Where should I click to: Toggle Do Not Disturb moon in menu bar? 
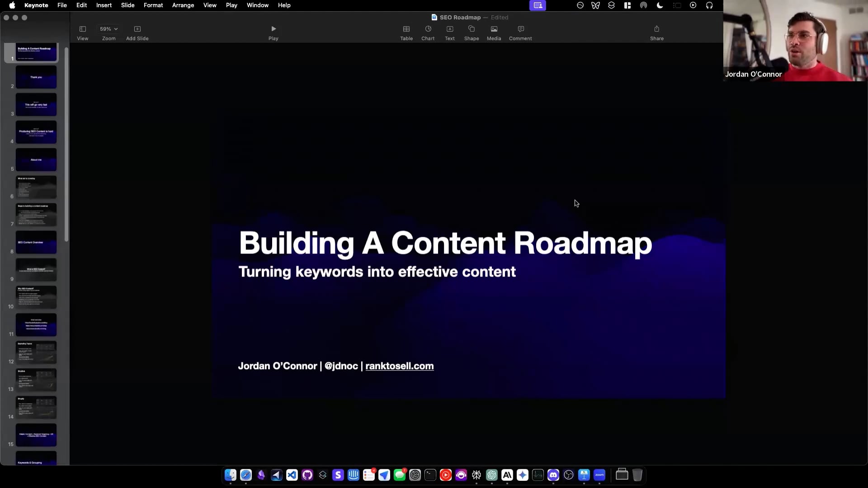coord(659,5)
